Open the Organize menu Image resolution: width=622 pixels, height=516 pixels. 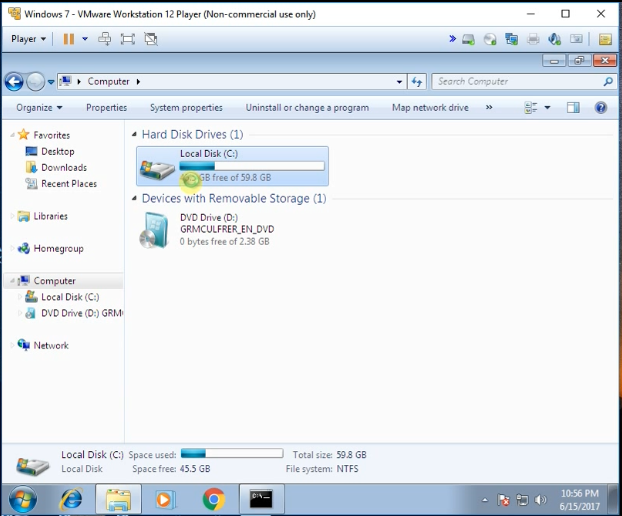click(39, 107)
